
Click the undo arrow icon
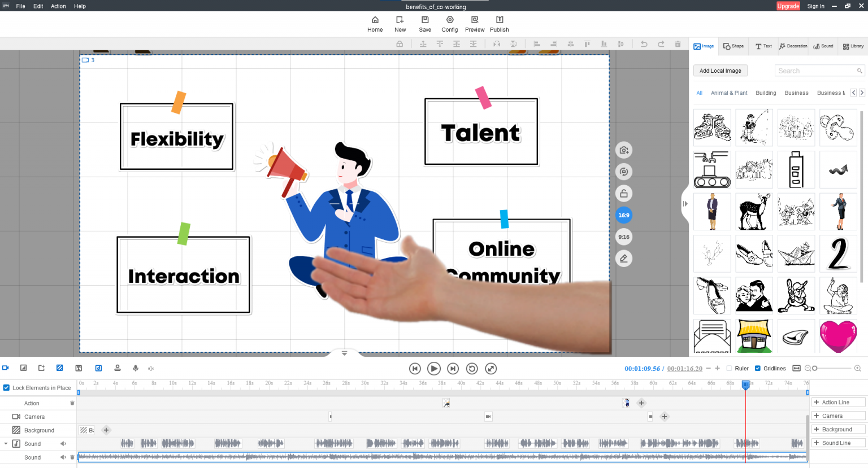(644, 44)
